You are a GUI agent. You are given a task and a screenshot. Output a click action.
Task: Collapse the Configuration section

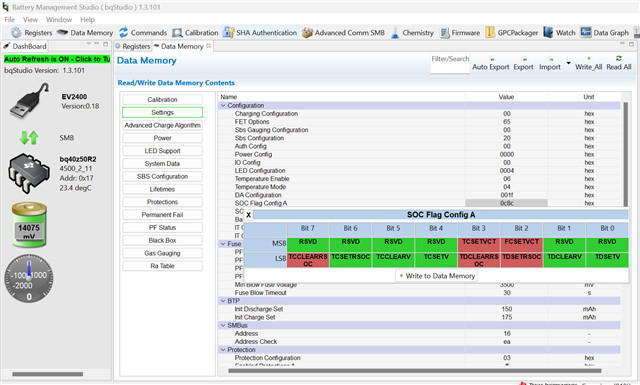[223, 105]
